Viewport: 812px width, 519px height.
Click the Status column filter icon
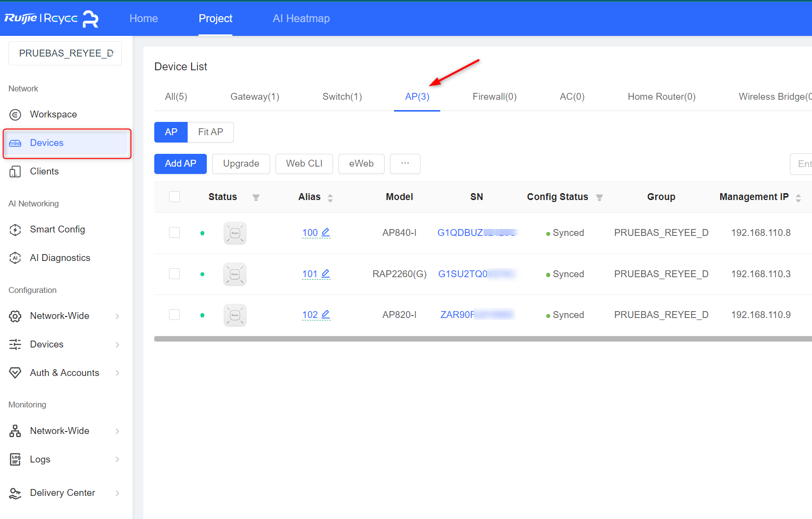coord(256,198)
